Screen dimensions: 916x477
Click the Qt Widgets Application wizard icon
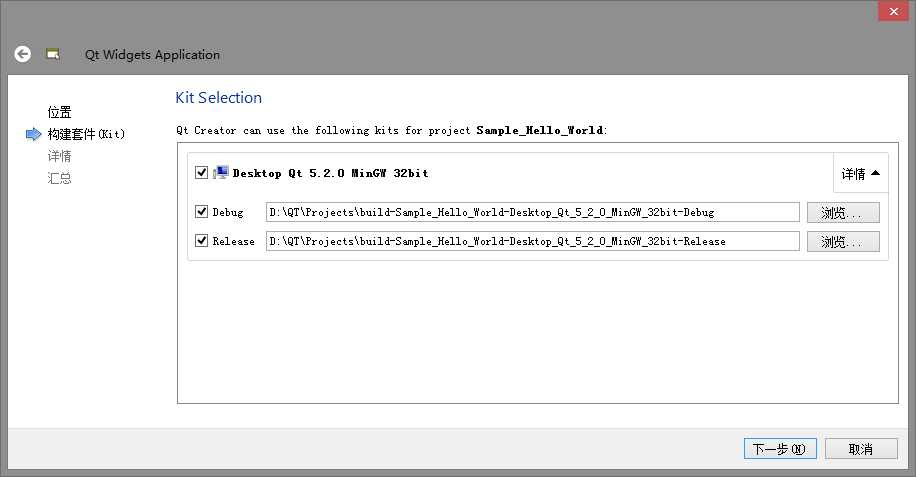point(53,54)
